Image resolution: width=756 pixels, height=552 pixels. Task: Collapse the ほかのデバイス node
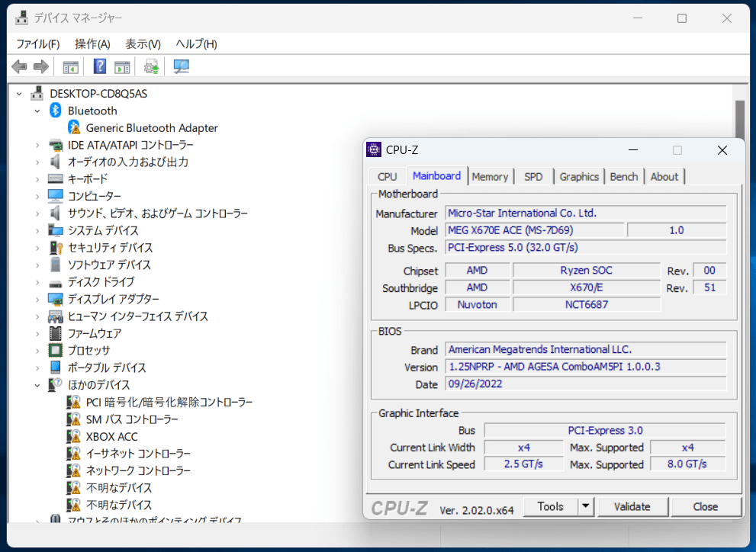[37, 385]
